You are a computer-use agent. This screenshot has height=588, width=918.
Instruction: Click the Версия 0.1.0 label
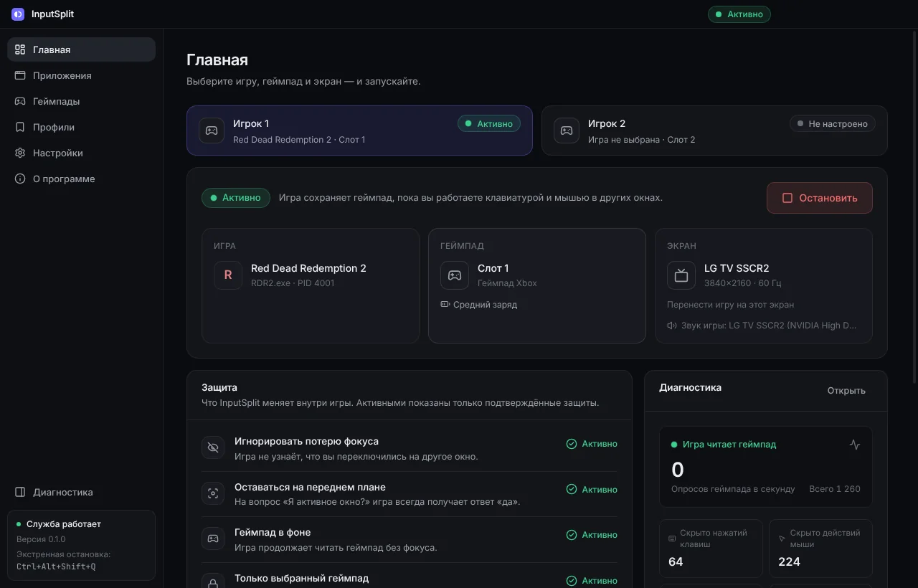[x=41, y=539]
